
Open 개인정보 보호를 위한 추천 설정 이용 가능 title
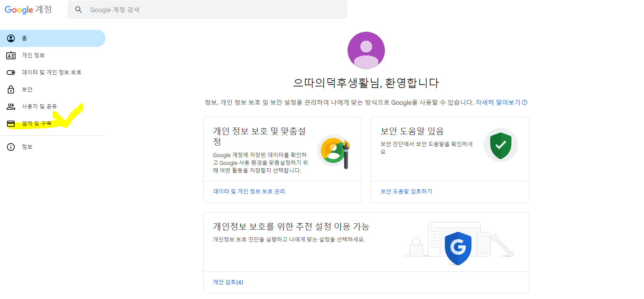[x=291, y=226]
